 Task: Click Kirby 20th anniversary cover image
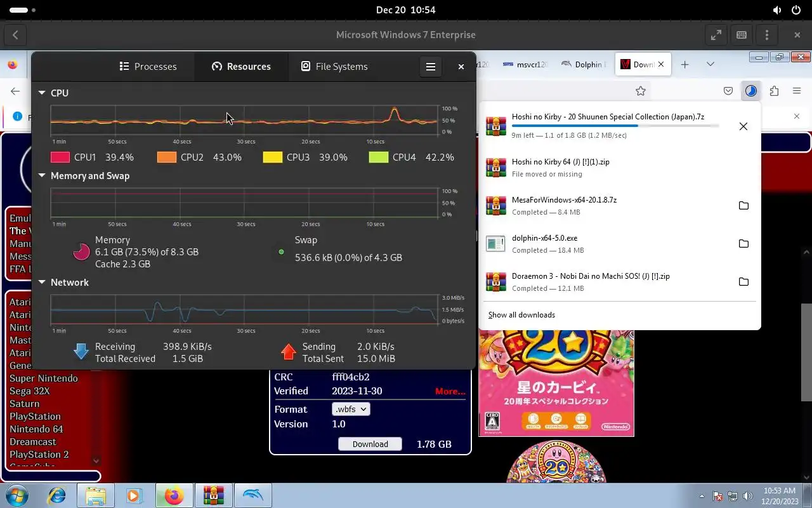point(556,384)
